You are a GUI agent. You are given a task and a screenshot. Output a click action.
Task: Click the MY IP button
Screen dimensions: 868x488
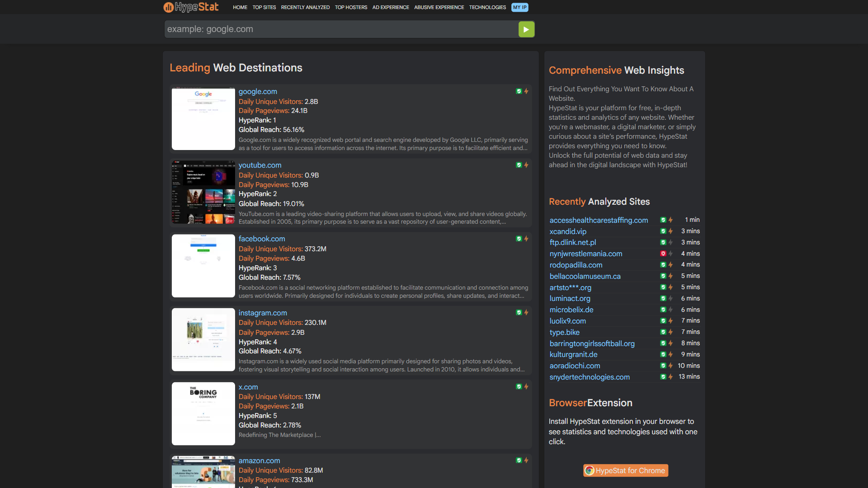click(x=520, y=7)
